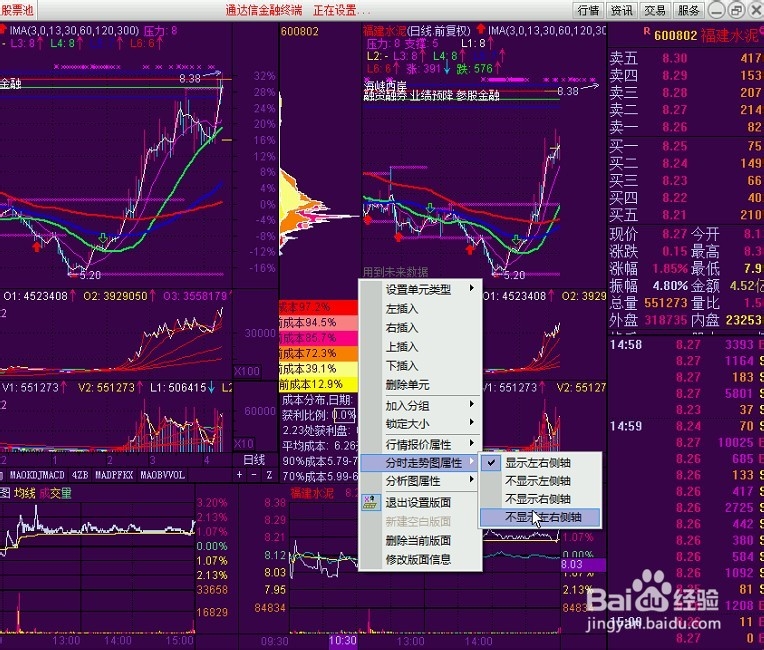This screenshot has width=764, height=650.
Task: Click the red R marker beside 600802
Action: [x=647, y=32]
